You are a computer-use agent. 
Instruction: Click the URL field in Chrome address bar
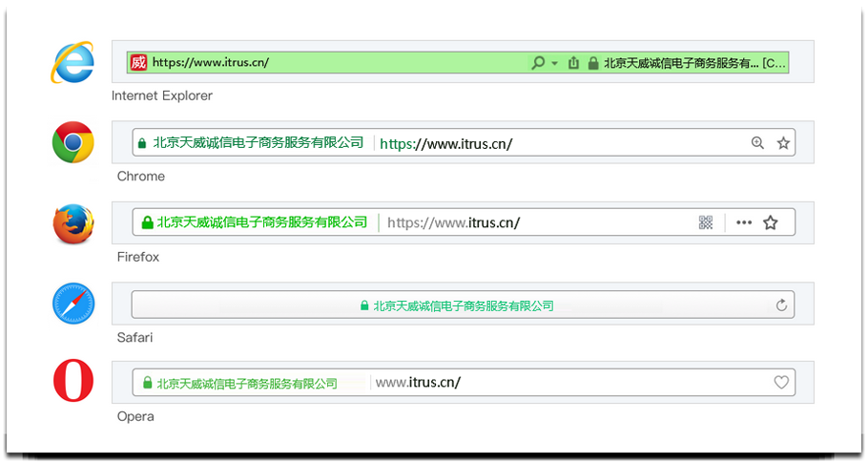pyautogui.click(x=446, y=144)
